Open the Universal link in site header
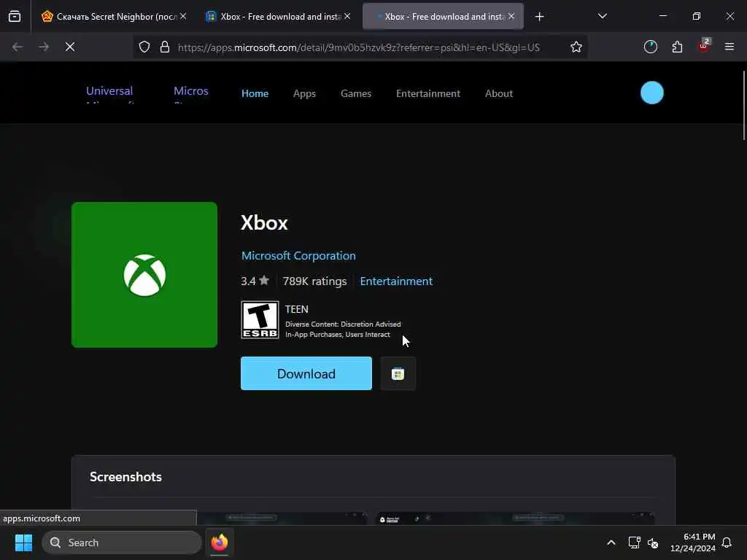 coord(109,93)
